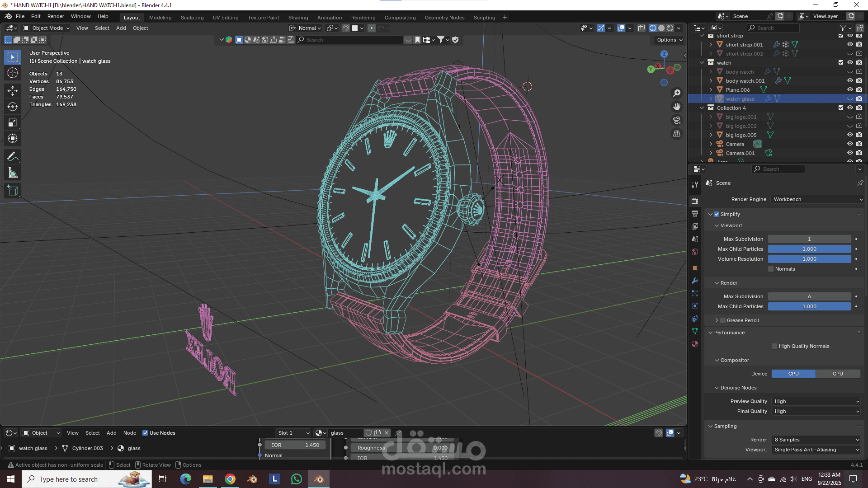Click the viewport Max Subdivision field

[x=809, y=239]
